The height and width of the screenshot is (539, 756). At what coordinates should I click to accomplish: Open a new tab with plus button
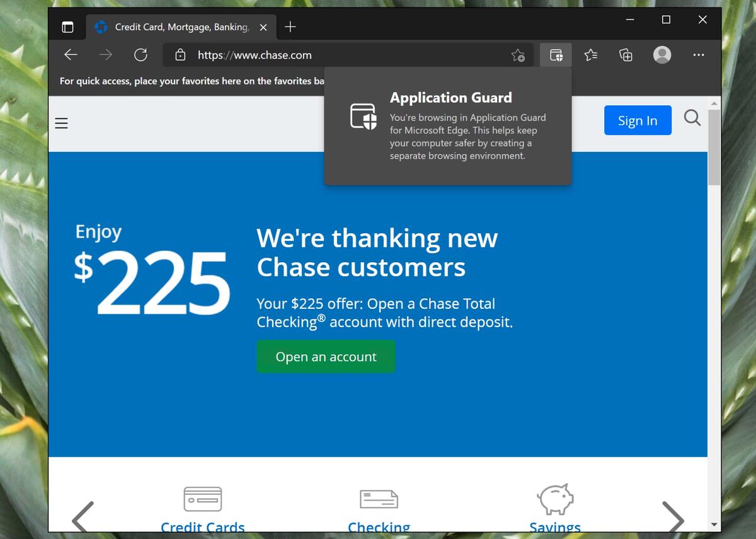pyautogui.click(x=290, y=27)
